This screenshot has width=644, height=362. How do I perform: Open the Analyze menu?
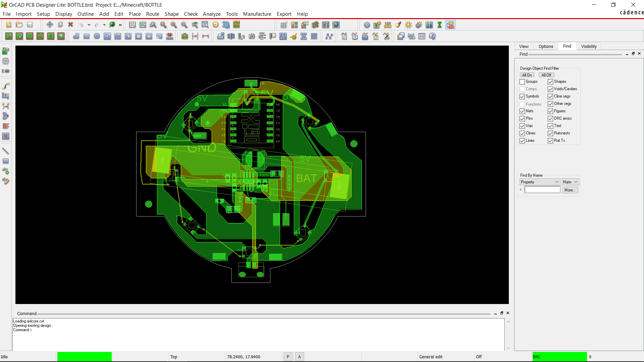pyautogui.click(x=212, y=14)
